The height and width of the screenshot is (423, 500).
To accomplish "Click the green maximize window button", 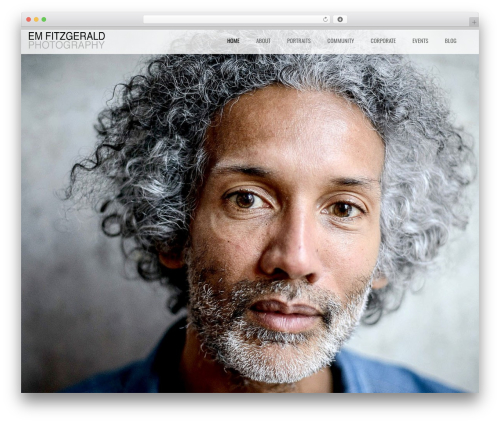I will (x=44, y=19).
